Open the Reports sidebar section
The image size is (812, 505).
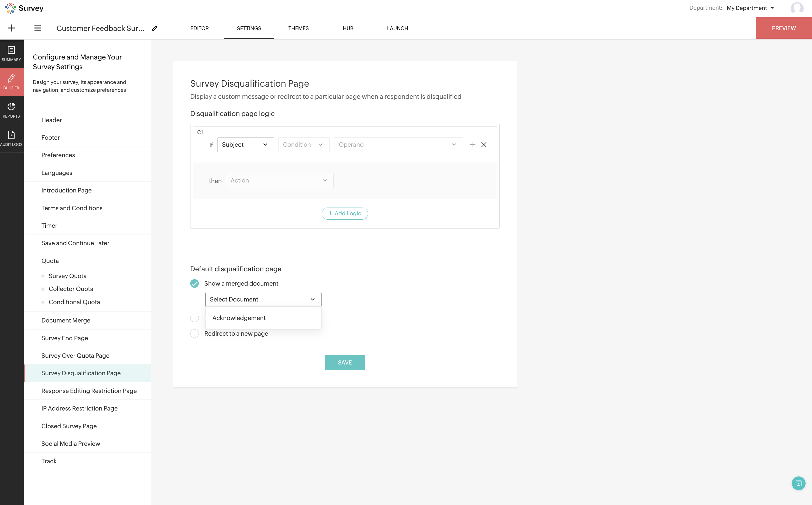[12, 110]
